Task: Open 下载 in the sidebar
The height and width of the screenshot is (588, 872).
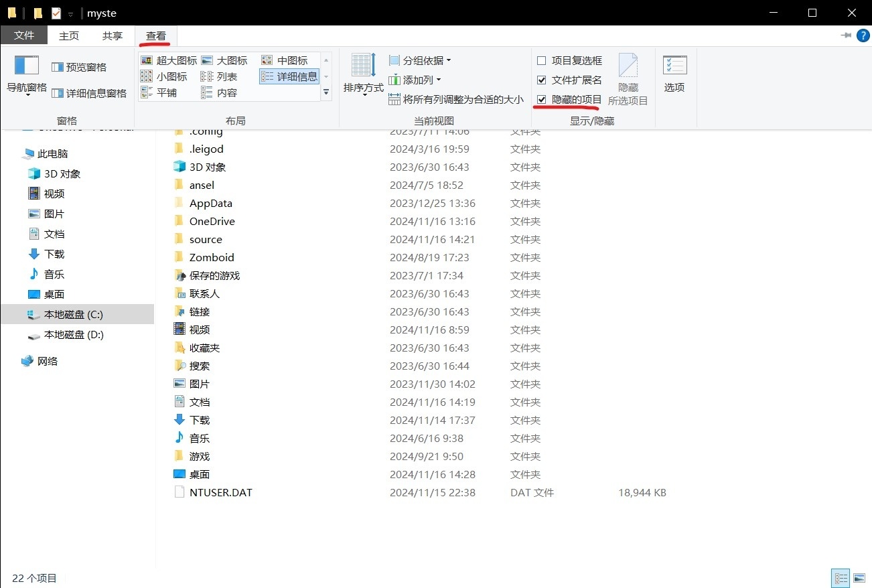Action: tap(46, 254)
